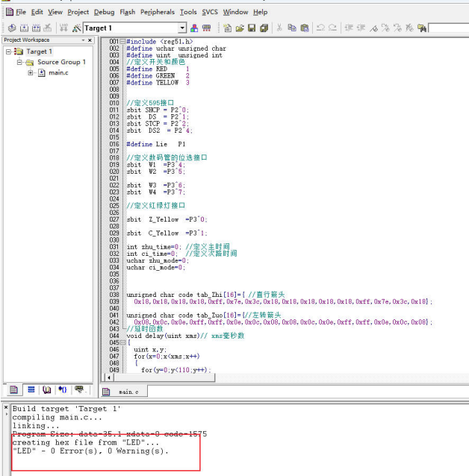The width and height of the screenshot is (469, 476).
Task: Click the editor horizontal scrollbar left arrow
Action: 109,378
